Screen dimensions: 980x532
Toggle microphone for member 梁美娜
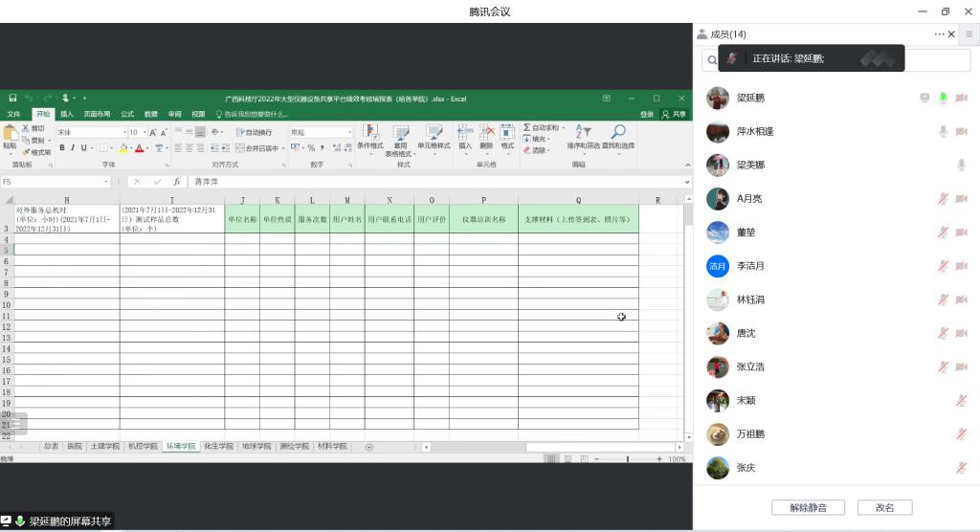click(x=961, y=166)
